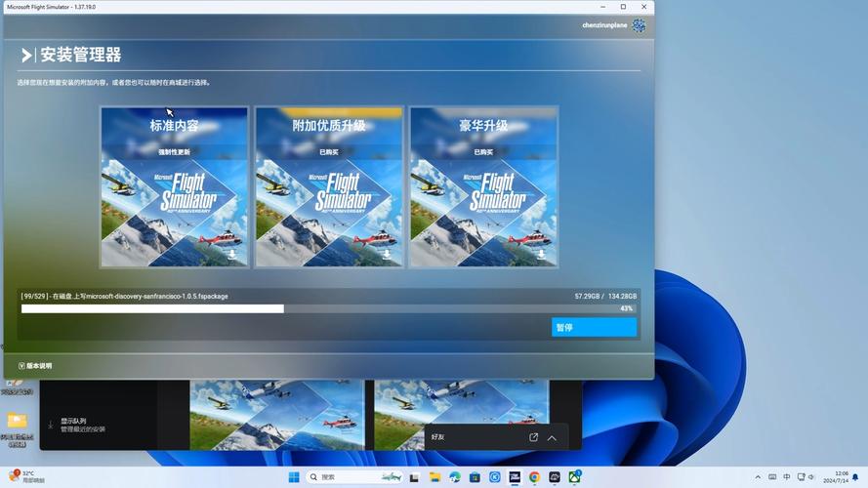
Task: Click 已购买 label on 豪华升级 card
Action: [483, 151]
